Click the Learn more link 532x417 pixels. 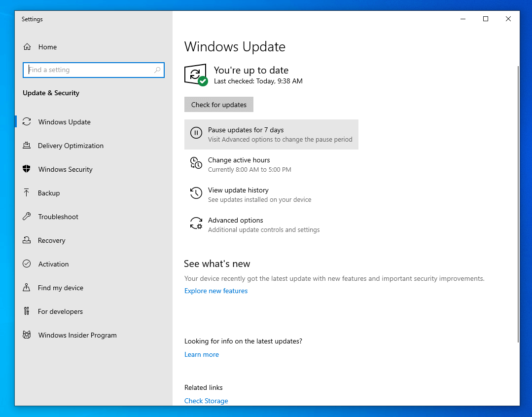click(x=202, y=354)
